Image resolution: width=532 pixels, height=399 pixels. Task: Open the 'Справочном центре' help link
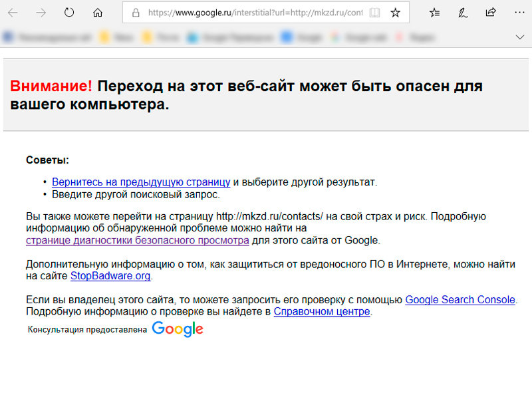click(321, 311)
